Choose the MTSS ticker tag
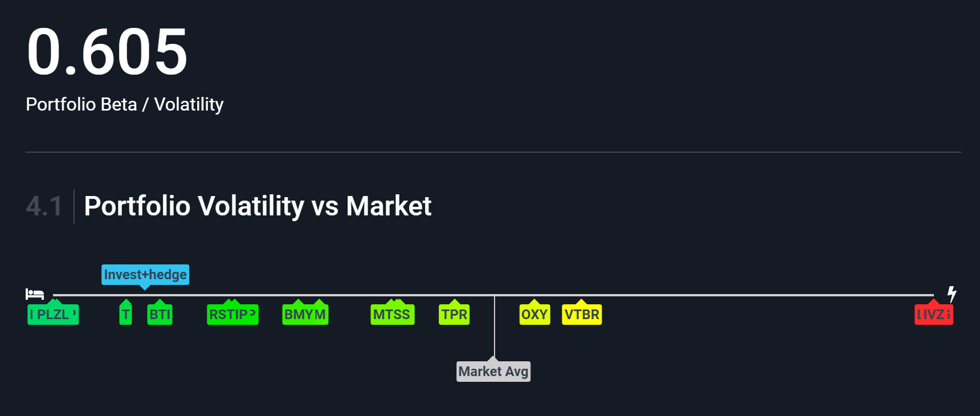Screen dimensions: 980x416 (393, 315)
